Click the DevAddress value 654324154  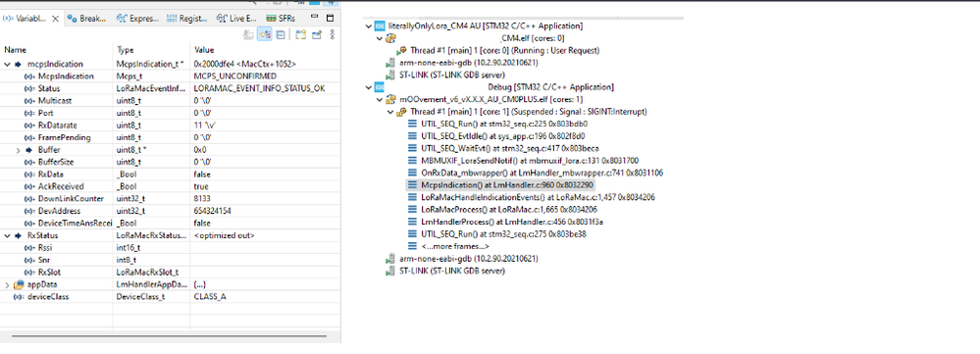point(213,211)
